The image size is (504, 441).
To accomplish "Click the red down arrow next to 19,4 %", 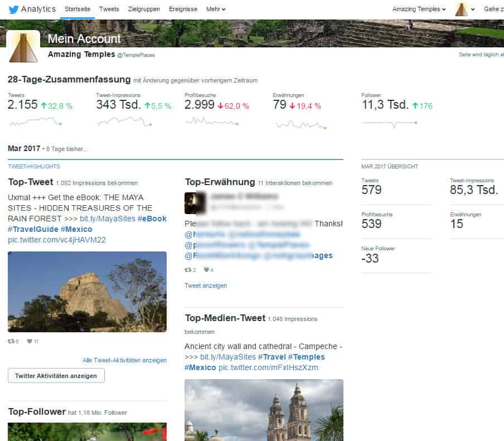I will (x=292, y=106).
